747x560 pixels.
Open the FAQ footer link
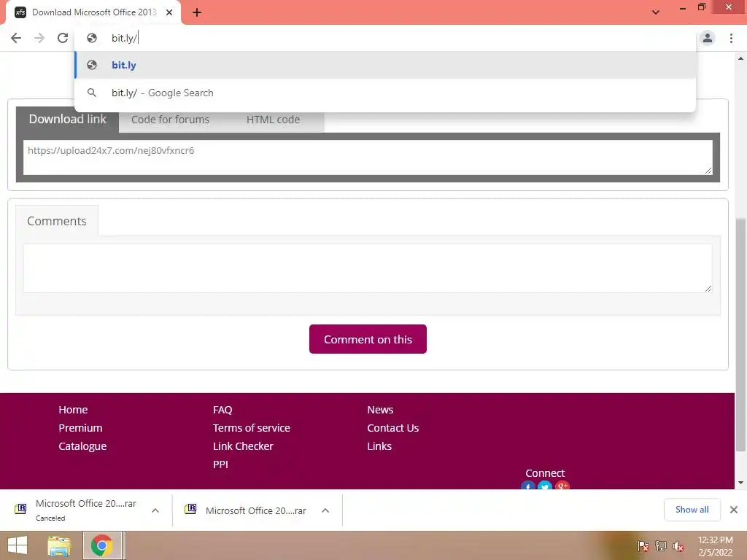222,410
